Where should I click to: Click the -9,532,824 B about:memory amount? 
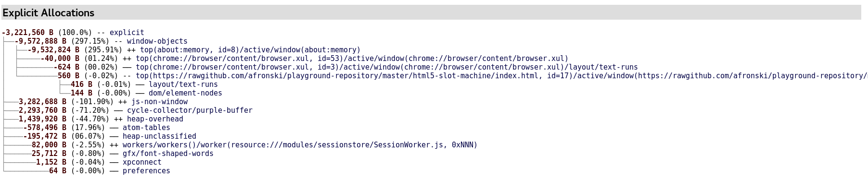pos(53,50)
